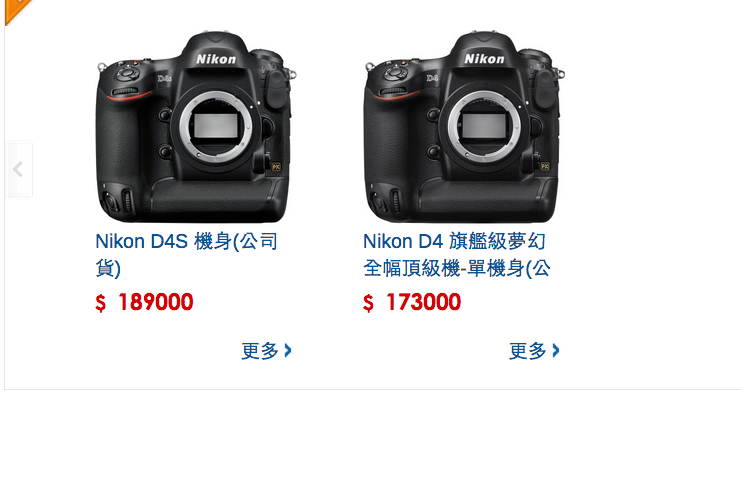
Task: Click the D4s model label on the left camera
Action: coord(164,78)
